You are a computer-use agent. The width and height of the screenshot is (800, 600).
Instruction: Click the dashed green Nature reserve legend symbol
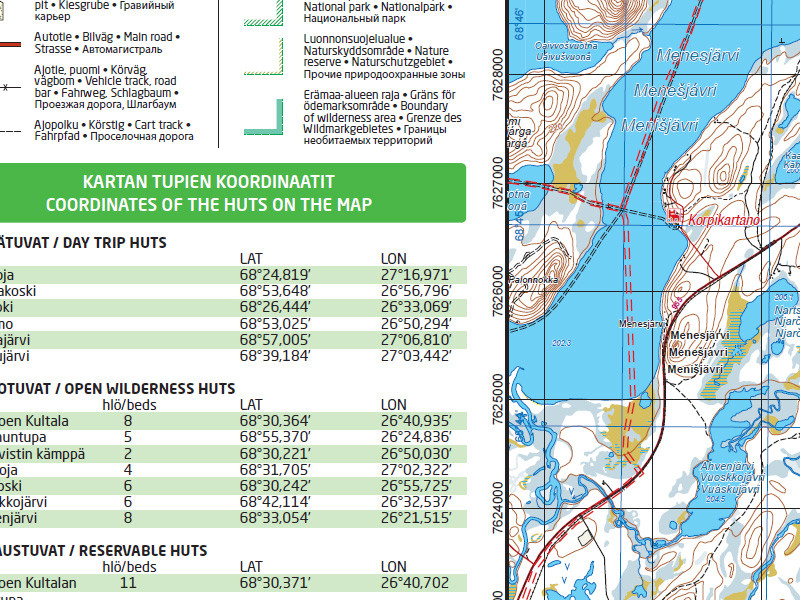(264, 57)
